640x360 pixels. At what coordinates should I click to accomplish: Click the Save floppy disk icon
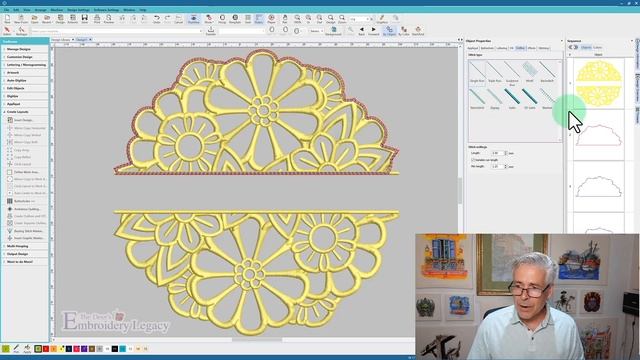[84, 18]
